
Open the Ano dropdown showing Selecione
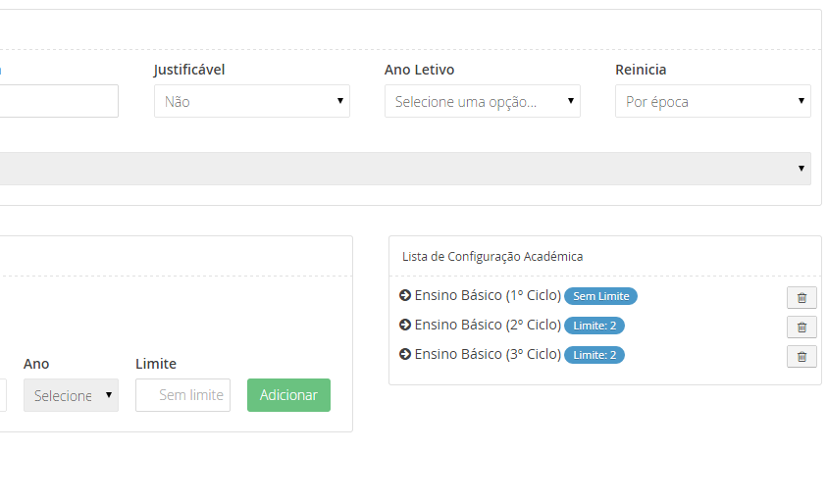[x=71, y=395]
